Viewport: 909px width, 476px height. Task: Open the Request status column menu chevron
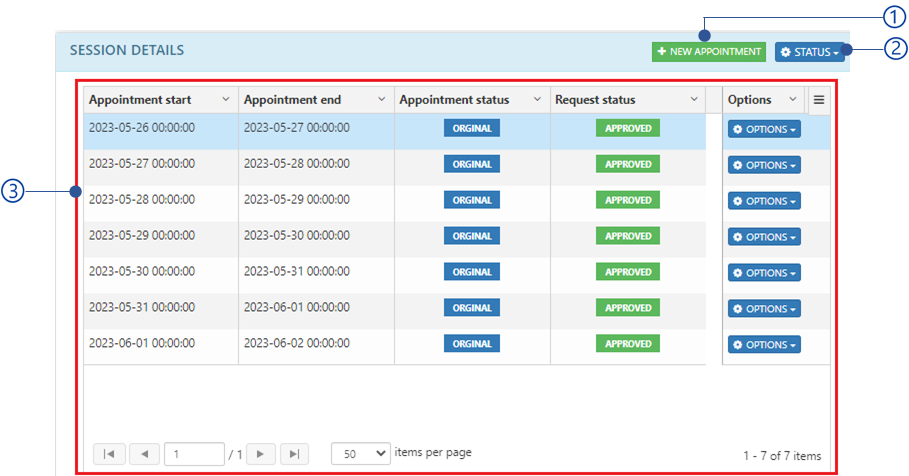(x=694, y=99)
